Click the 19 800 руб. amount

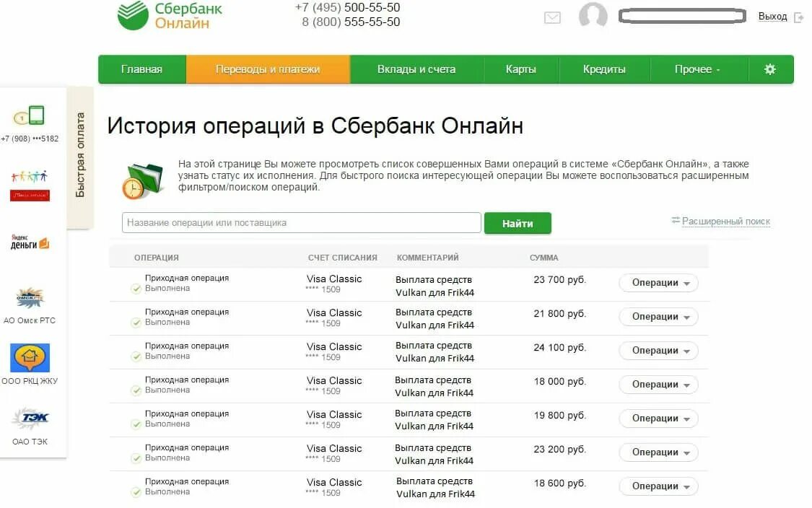click(560, 416)
